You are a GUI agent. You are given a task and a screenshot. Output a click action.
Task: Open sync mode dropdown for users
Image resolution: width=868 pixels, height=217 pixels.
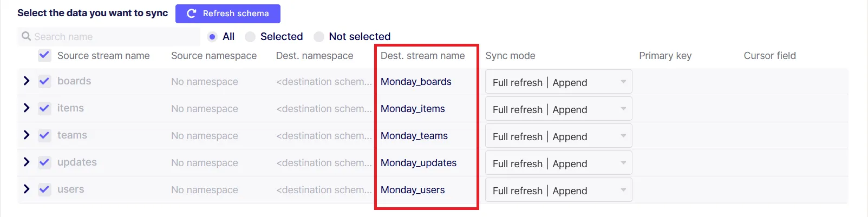tap(559, 190)
